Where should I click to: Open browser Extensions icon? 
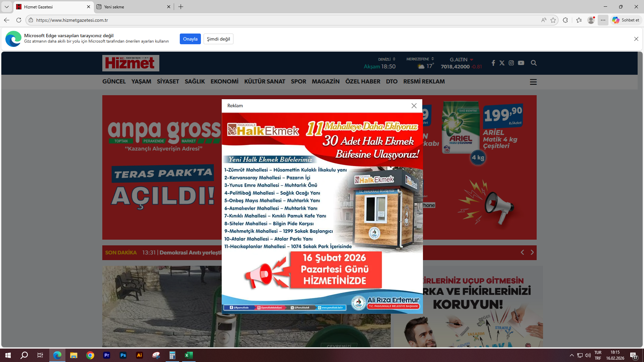565,20
